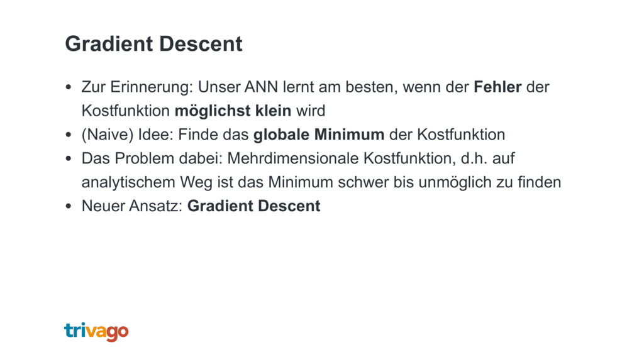This screenshot has height=362, width=644.
Task: Click the bullet point before Zur Erinnerung
Action: pos(68,87)
